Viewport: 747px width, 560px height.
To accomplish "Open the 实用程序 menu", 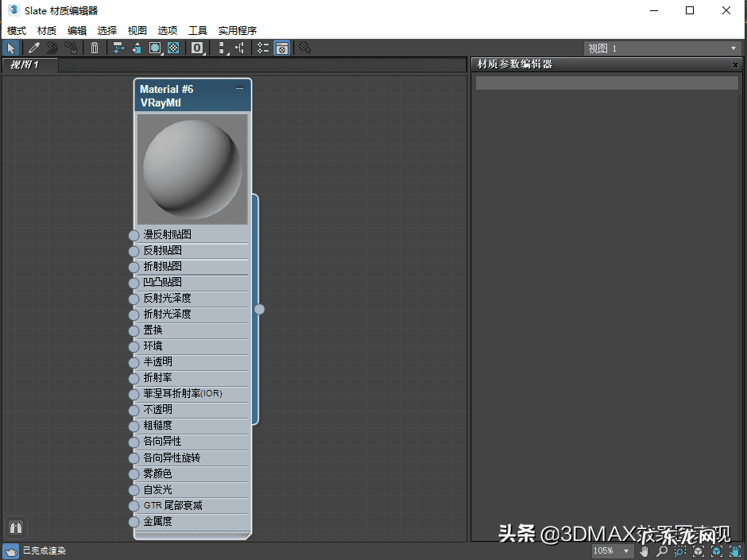I will pyautogui.click(x=238, y=30).
